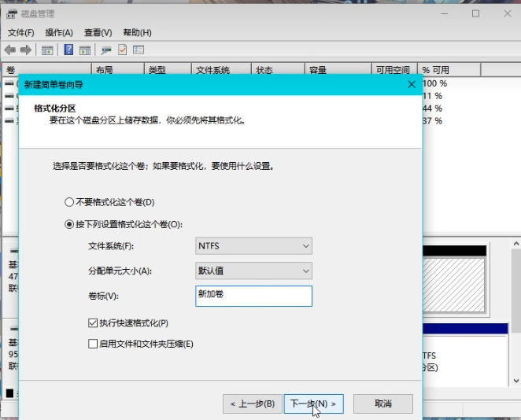This screenshot has width=521, height=420.
Task: Maximize the Disk Management window
Action: coord(476,13)
